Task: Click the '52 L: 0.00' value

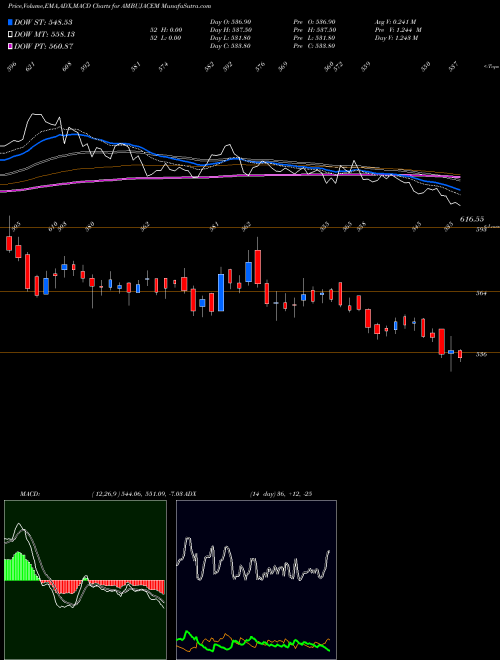Action: [x=165, y=38]
